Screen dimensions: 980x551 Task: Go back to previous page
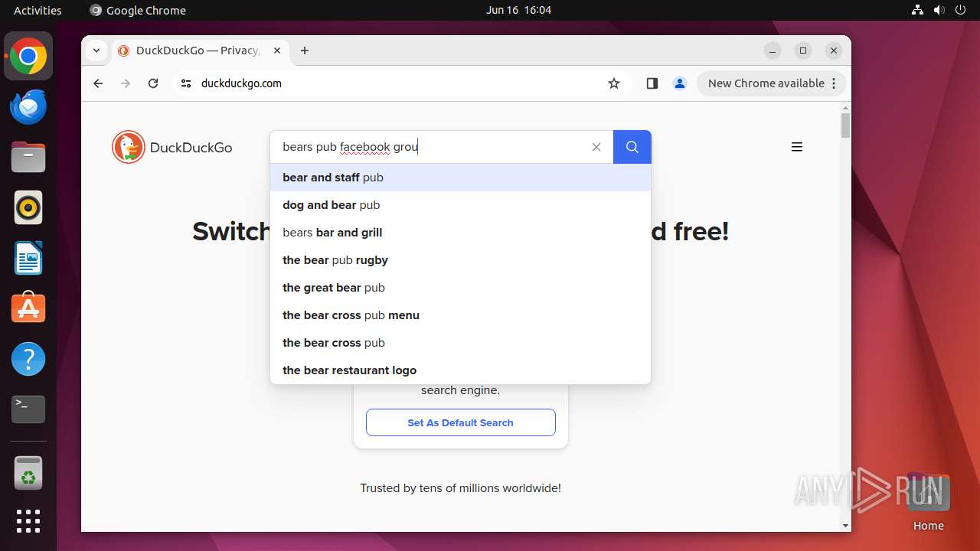(98, 83)
